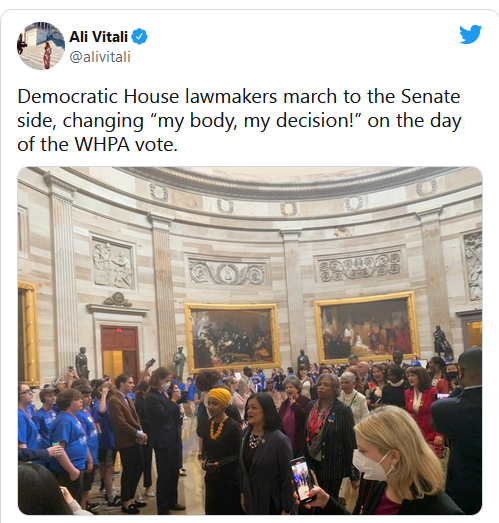Click the word "Senate" in tweet text
This screenshot has width=499, height=523.
point(430,97)
